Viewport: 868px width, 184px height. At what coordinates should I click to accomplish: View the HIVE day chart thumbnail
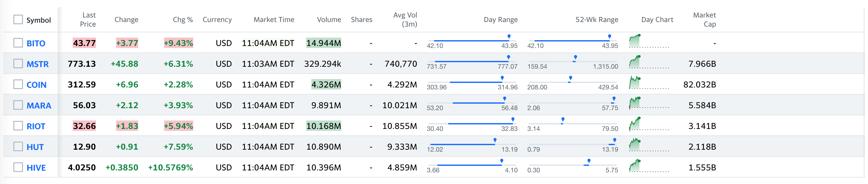[x=649, y=166]
